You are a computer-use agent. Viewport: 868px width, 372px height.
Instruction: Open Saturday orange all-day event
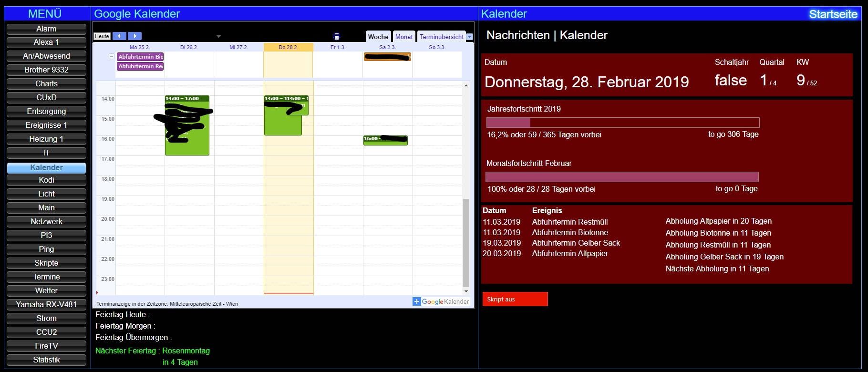pyautogui.click(x=387, y=57)
